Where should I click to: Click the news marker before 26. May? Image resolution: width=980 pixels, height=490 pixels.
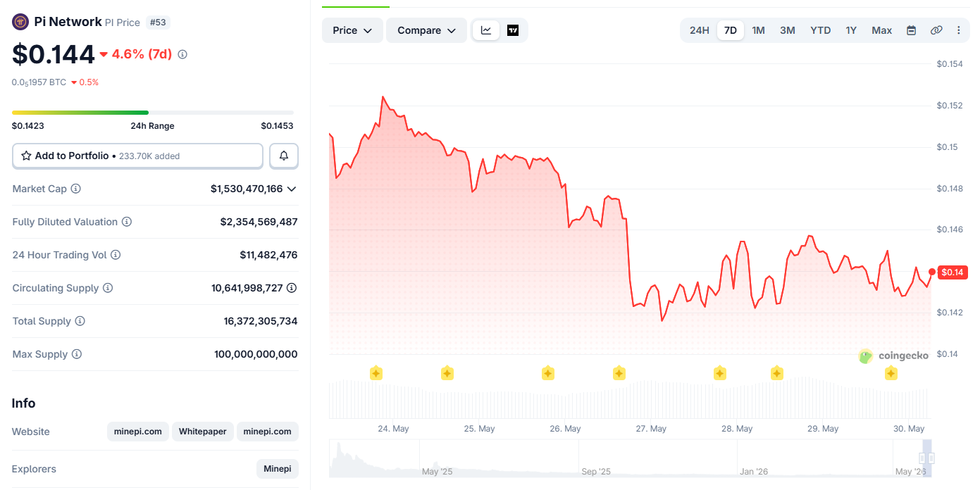tap(548, 373)
